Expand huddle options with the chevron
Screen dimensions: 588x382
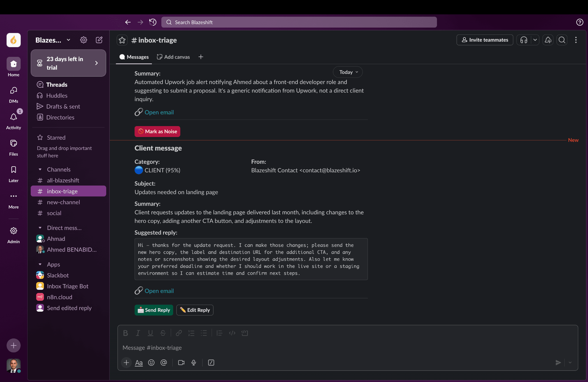pyautogui.click(x=535, y=40)
